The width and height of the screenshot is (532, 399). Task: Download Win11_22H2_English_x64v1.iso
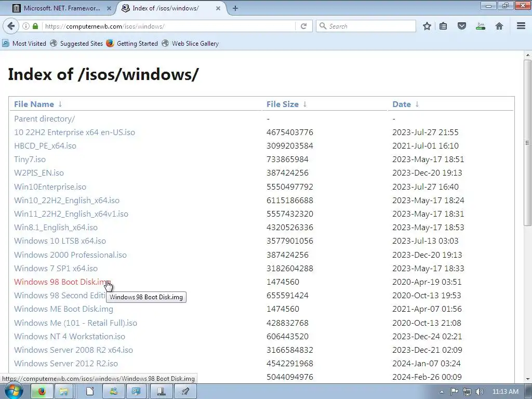click(71, 214)
